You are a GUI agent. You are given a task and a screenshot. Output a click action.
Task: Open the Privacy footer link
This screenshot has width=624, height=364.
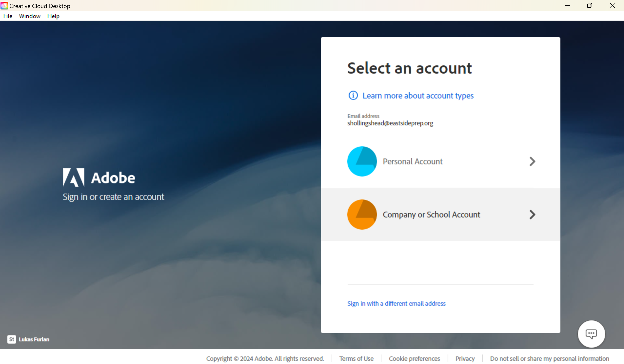(465, 359)
